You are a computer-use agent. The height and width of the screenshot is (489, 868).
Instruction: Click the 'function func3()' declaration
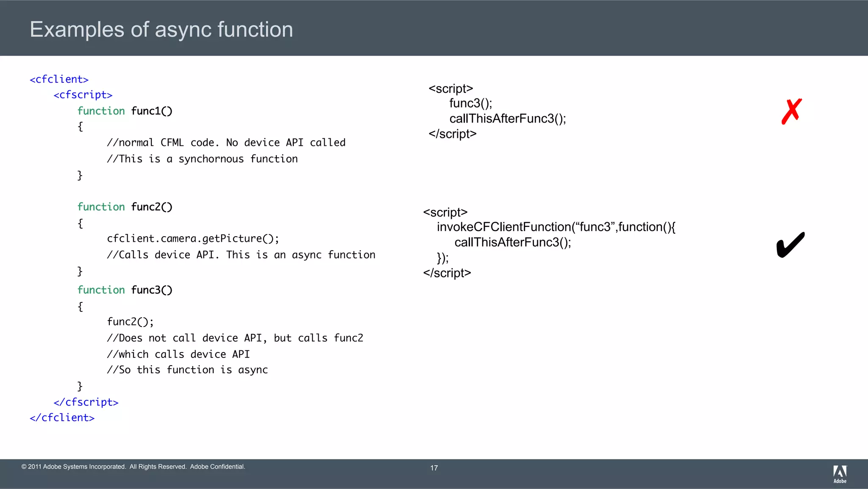125,290
